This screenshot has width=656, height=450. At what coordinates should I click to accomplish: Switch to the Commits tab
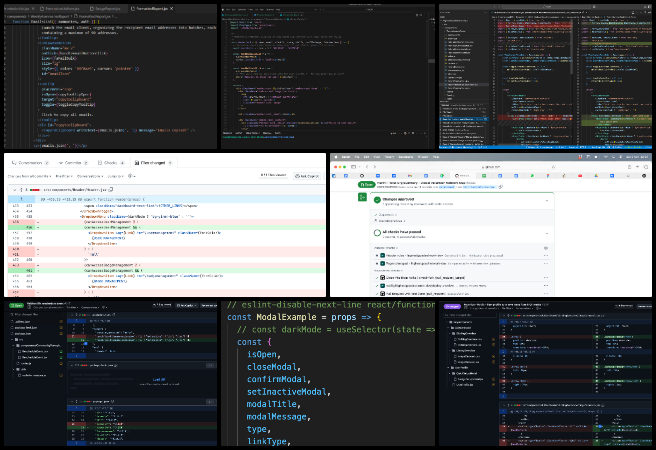[x=72, y=163]
